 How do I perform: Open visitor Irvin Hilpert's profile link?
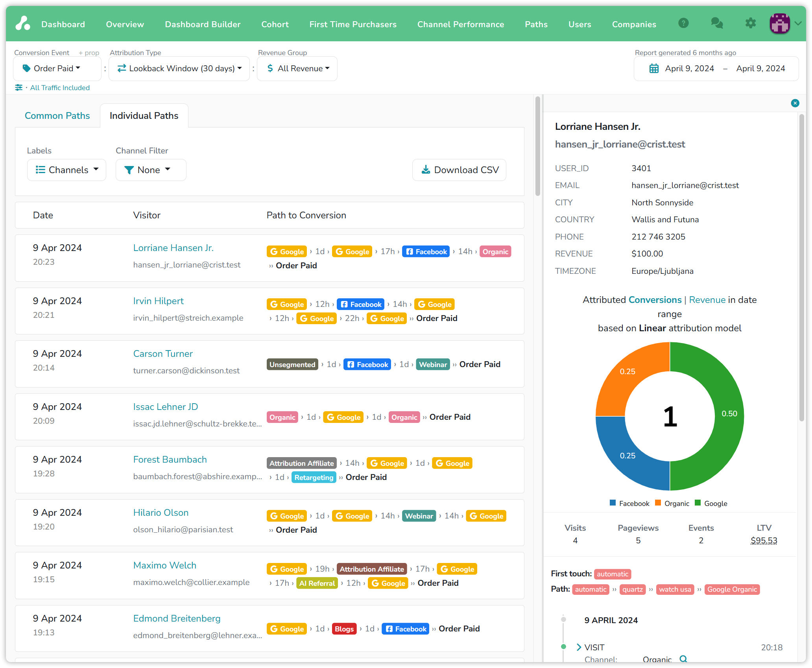[158, 301]
